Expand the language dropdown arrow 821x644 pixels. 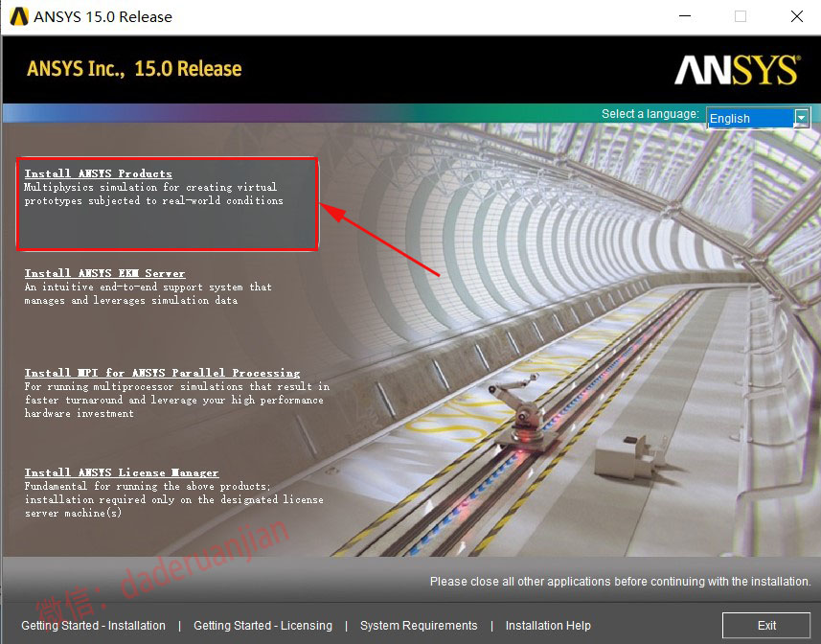(x=801, y=118)
